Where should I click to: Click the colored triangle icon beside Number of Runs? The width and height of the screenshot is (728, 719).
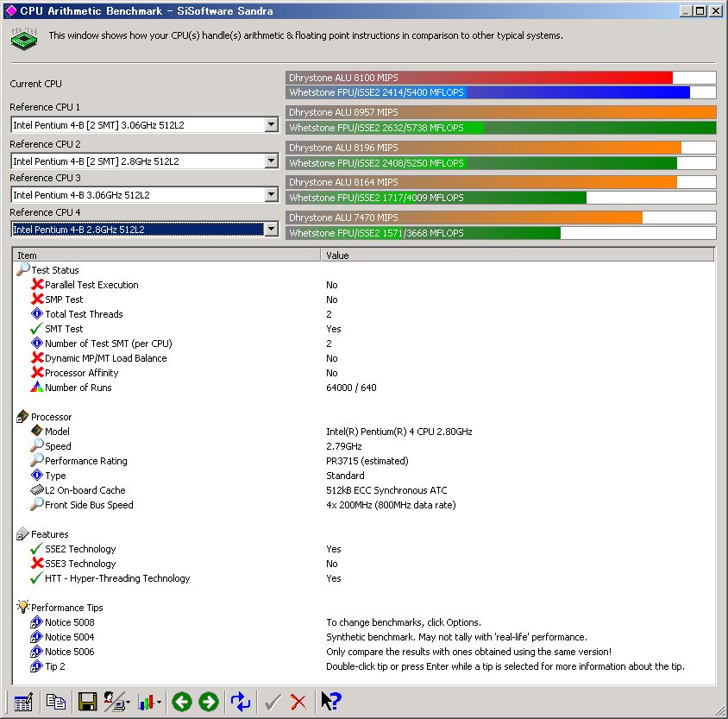click(x=37, y=387)
